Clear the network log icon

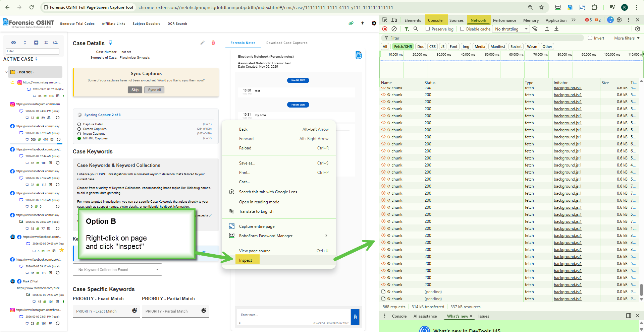(394, 29)
